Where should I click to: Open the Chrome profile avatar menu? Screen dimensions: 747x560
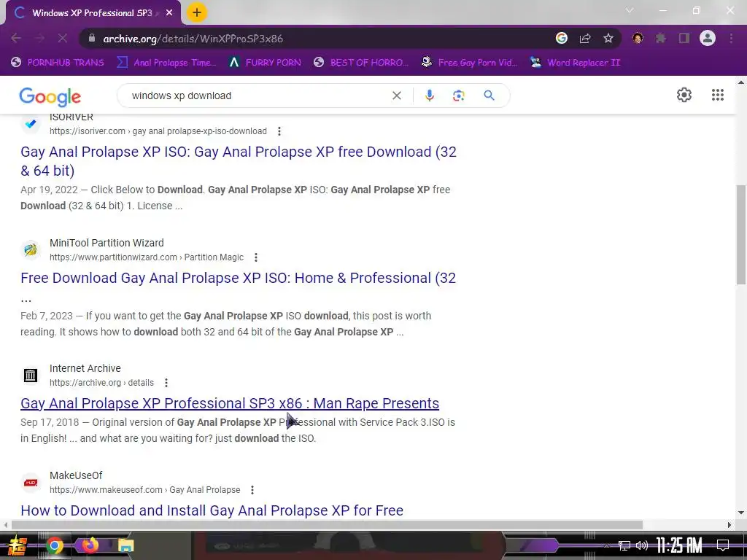pos(708,38)
